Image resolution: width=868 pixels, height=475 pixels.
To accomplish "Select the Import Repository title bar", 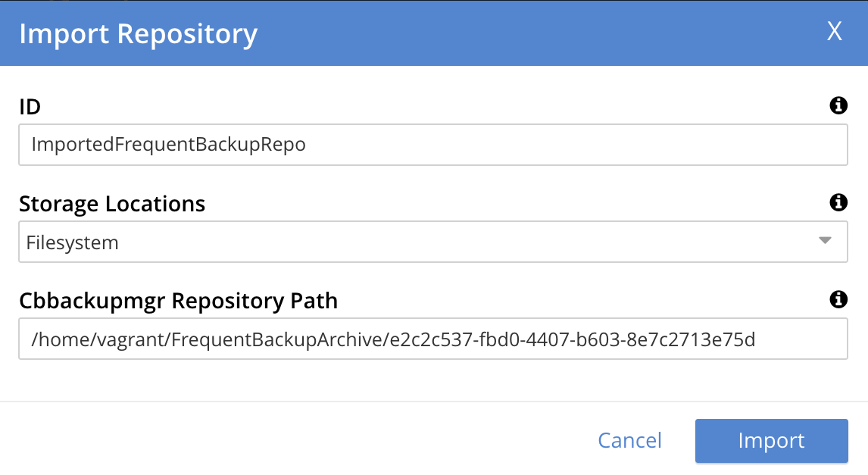I will pos(139,33).
